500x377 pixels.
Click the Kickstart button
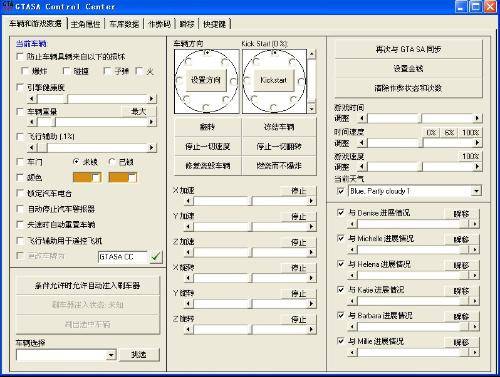point(274,80)
